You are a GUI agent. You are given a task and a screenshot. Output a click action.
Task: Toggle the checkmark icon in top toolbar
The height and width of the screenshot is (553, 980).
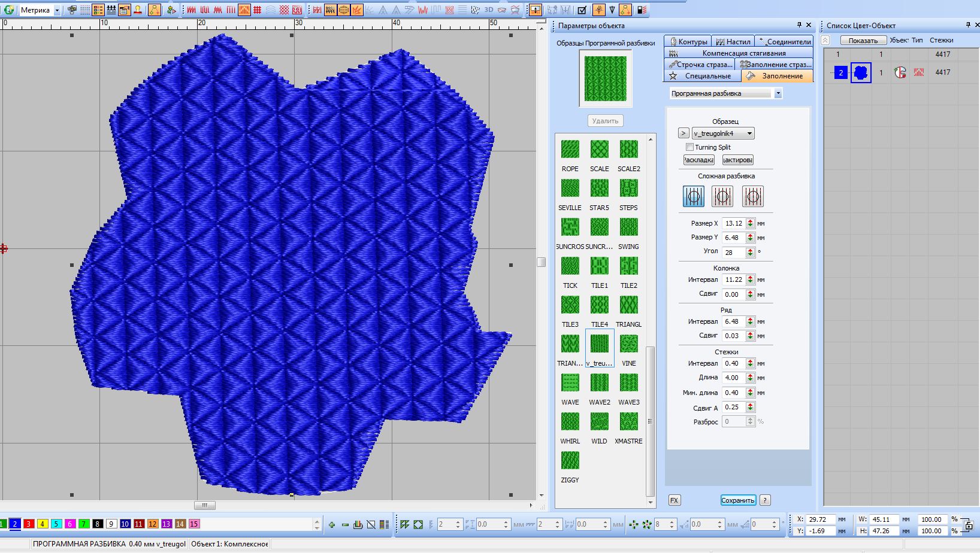[582, 10]
